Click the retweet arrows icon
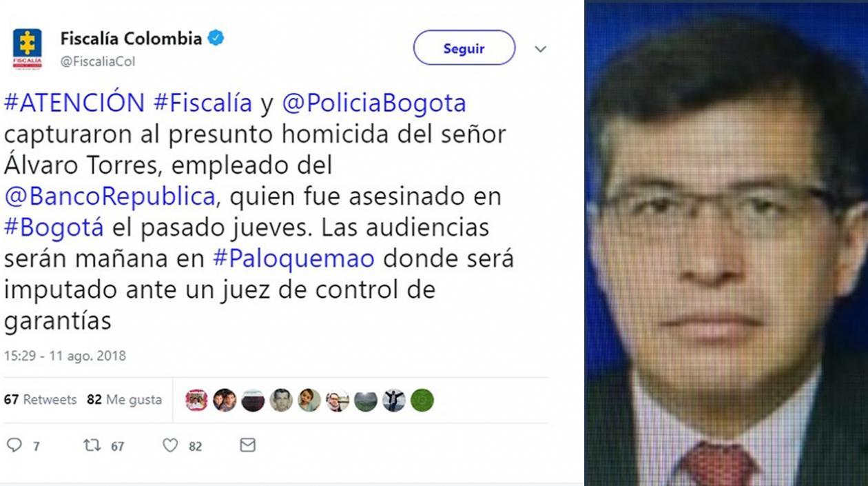 point(92,445)
